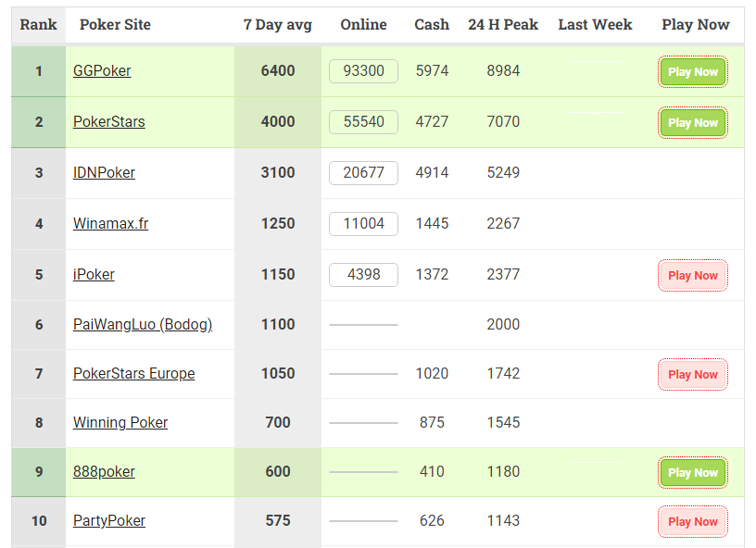Open the GGPoker site link
The image size is (756, 548).
click(x=102, y=70)
